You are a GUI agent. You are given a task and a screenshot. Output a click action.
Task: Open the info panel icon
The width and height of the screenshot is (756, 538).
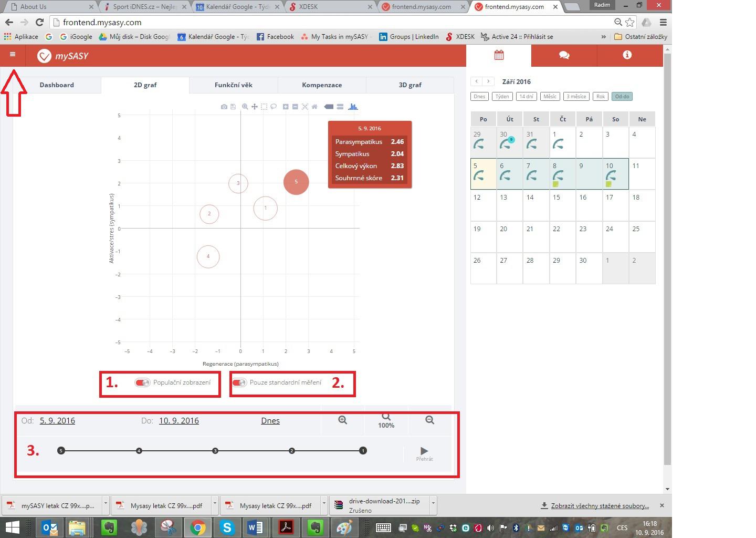[x=627, y=55]
